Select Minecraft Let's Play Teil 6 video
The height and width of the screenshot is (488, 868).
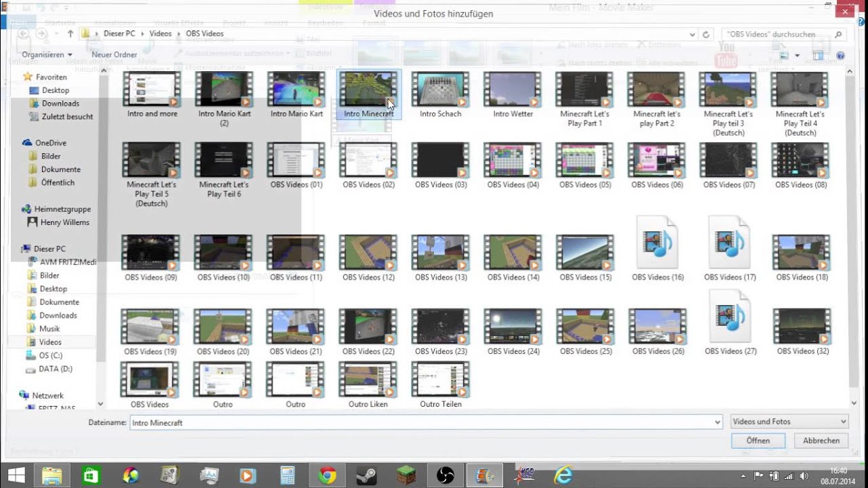click(224, 170)
